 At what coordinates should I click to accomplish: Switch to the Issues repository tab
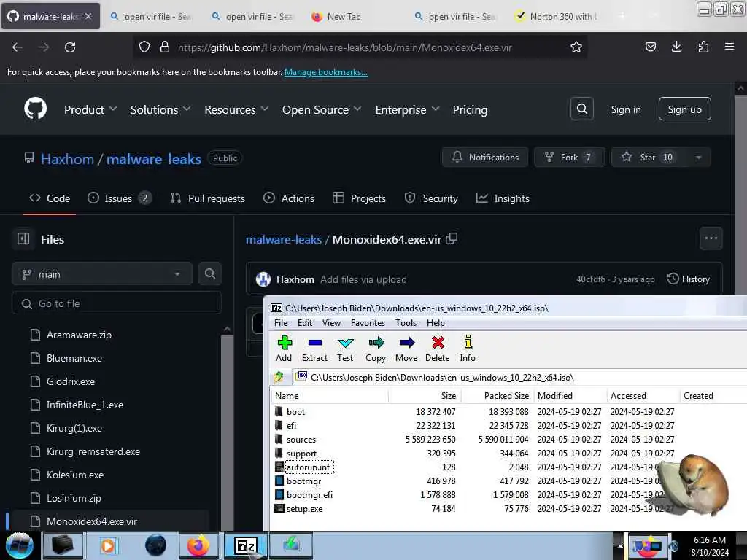120,198
